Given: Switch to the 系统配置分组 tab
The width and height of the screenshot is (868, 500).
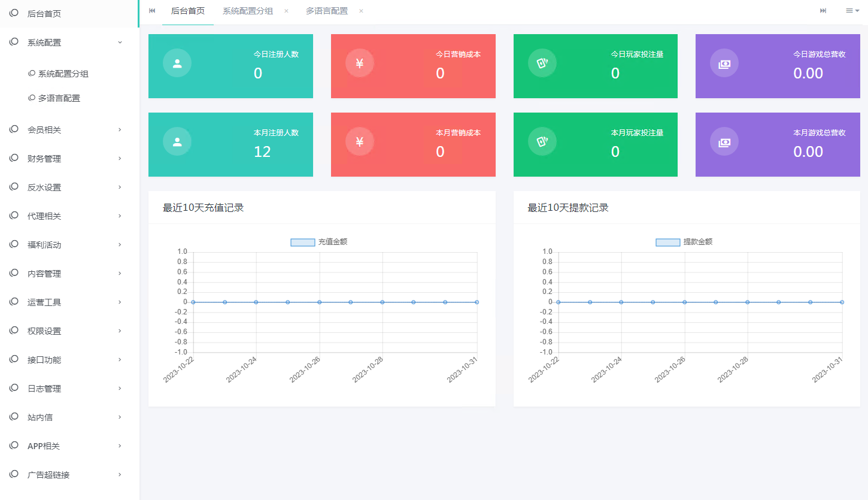Looking at the screenshot, I should [x=247, y=11].
